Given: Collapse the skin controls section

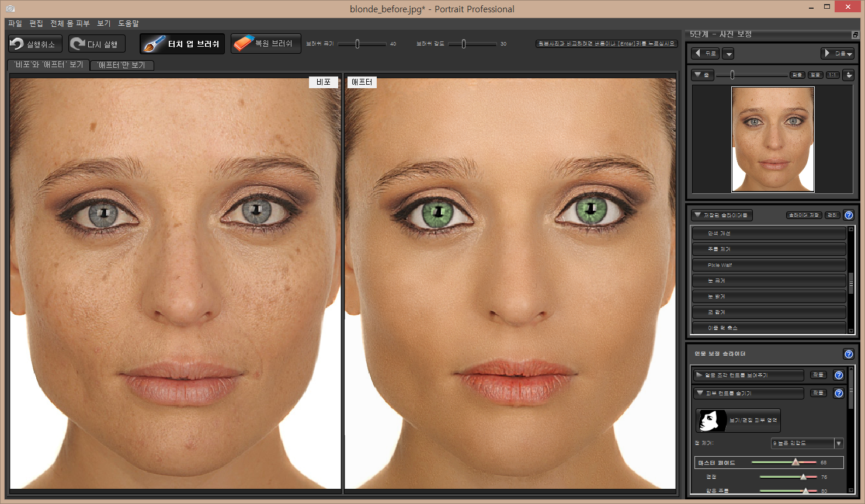Looking at the screenshot, I should tap(749, 393).
